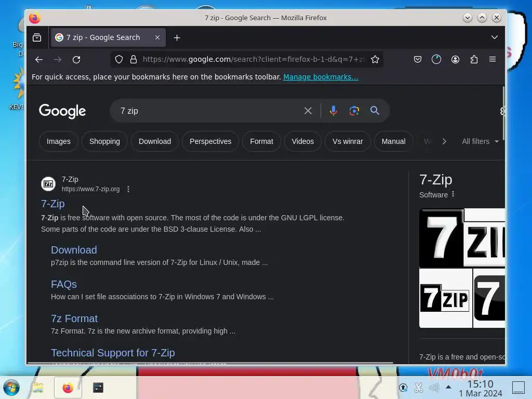The height and width of the screenshot is (399, 532).
Task: Open the Firefox account icon
Action: pyautogui.click(x=455, y=59)
